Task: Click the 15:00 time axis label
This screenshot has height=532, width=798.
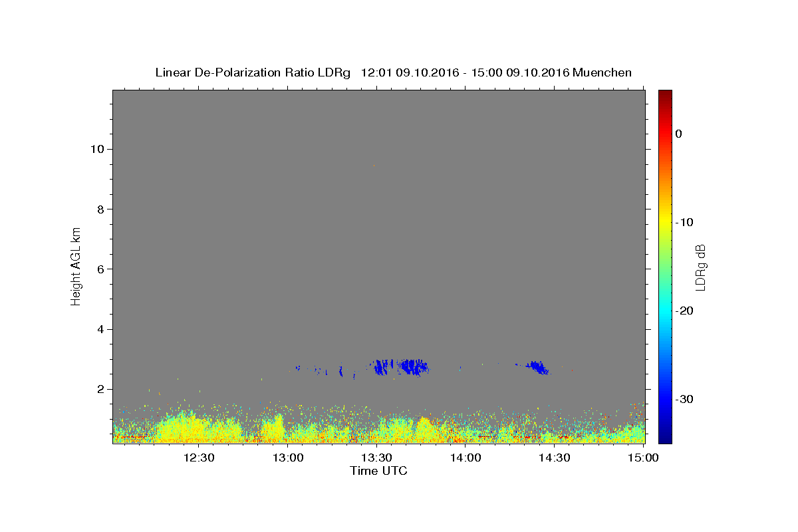Action: (x=643, y=458)
